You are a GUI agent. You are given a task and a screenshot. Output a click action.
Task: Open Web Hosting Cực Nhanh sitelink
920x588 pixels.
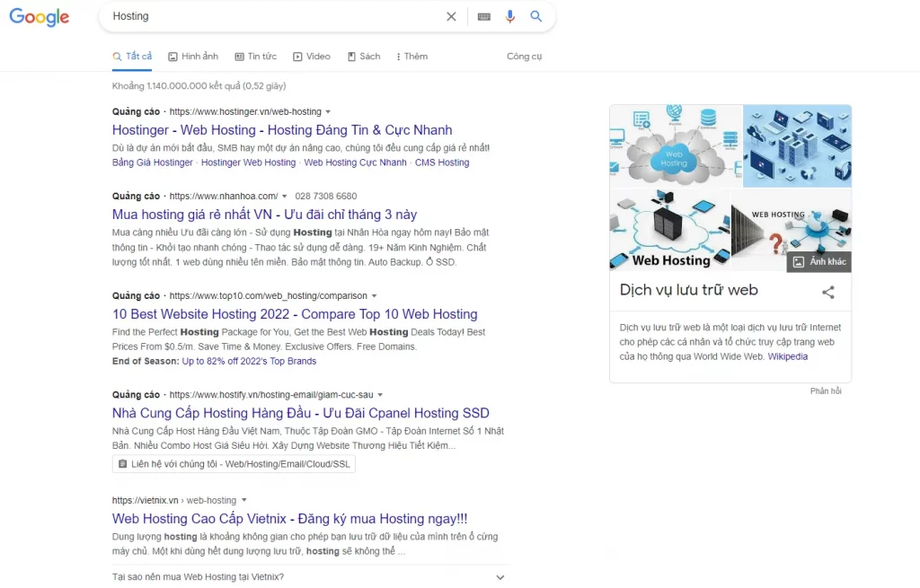coord(355,162)
